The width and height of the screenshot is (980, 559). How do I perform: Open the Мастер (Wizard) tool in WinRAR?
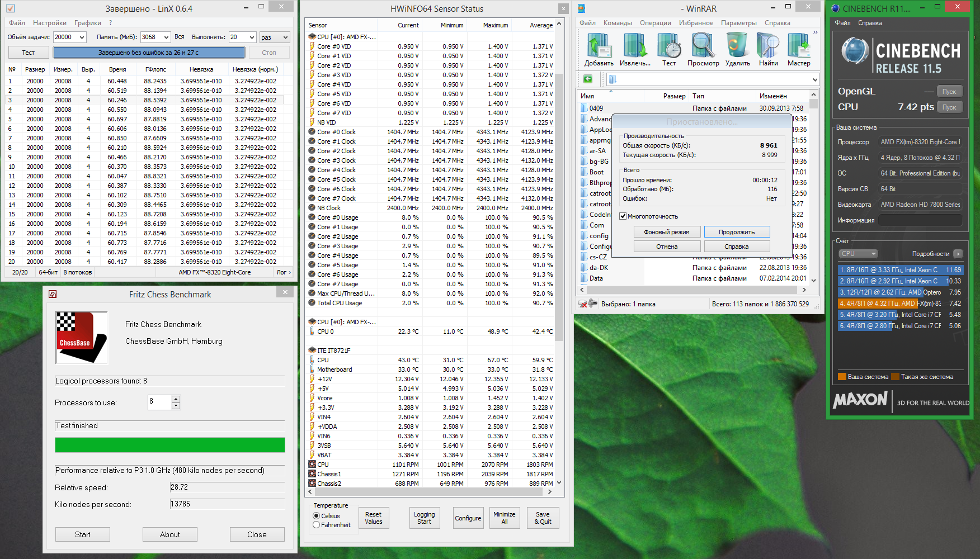click(799, 49)
